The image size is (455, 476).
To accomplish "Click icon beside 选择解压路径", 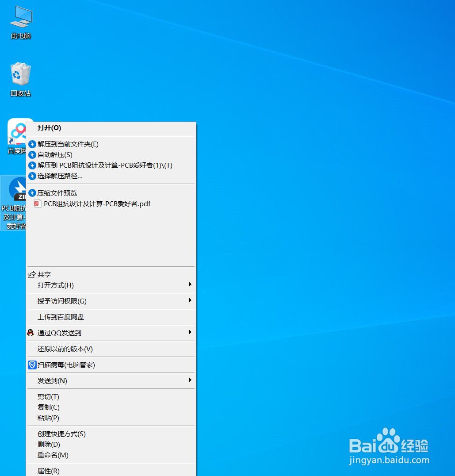I will [x=32, y=176].
